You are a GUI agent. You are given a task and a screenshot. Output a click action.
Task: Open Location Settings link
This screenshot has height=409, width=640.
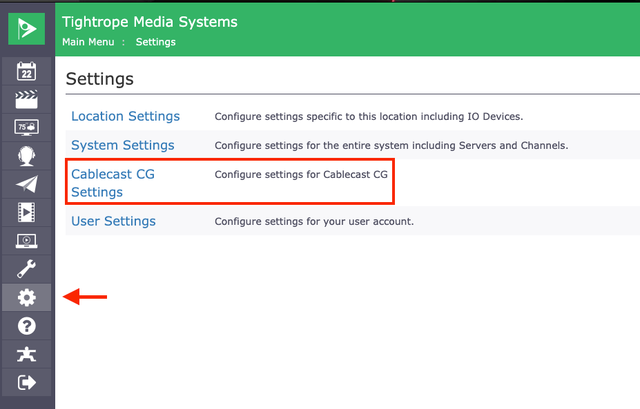click(125, 117)
